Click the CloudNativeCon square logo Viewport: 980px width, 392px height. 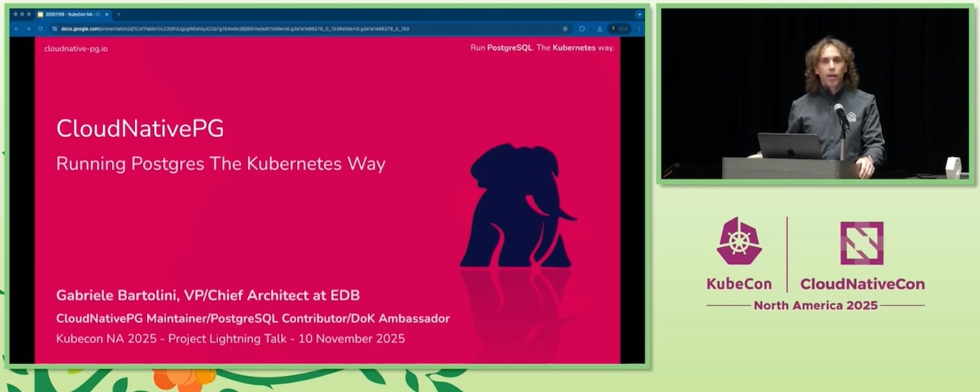[861, 243]
